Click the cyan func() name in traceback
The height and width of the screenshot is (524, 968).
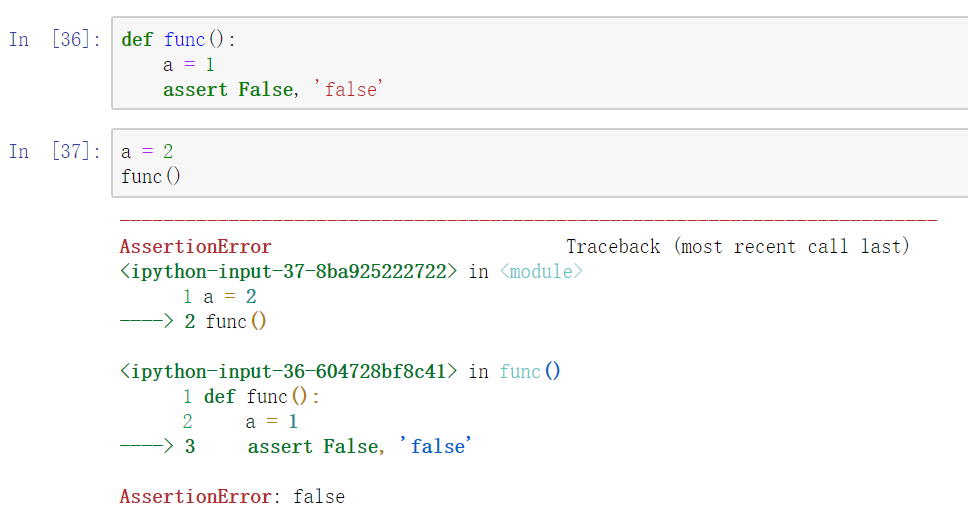pos(530,372)
